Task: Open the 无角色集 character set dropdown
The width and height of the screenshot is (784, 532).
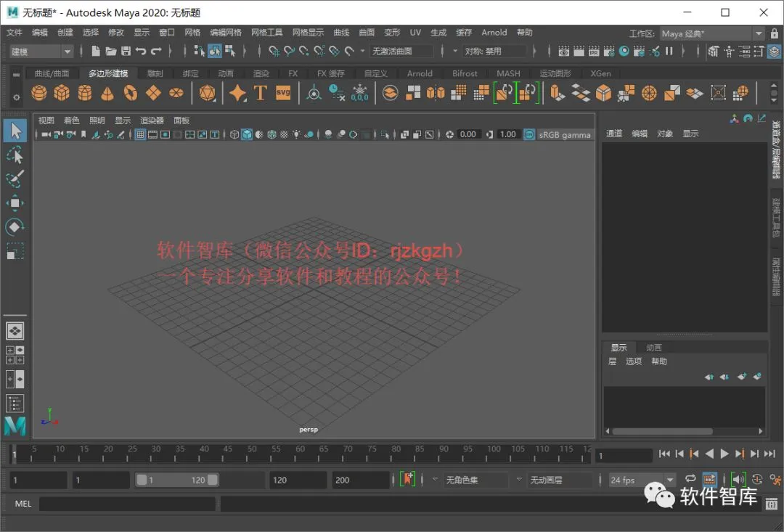Action: coord(475,480)
